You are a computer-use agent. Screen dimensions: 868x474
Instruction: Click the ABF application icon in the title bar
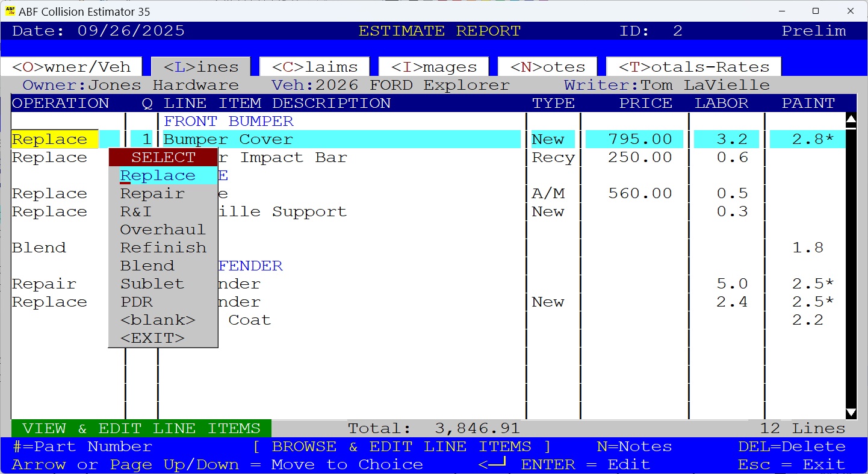(11, 11)
